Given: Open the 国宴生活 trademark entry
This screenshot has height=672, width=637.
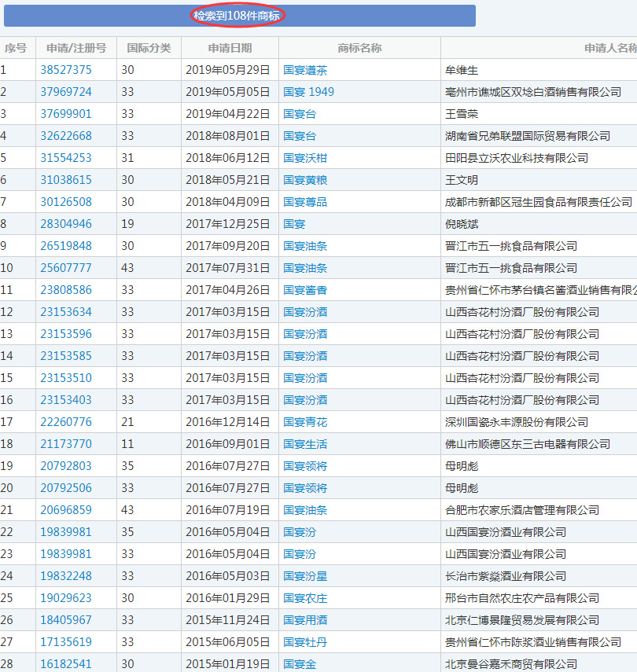Looking at the screenshot, I should pos(305,444).
